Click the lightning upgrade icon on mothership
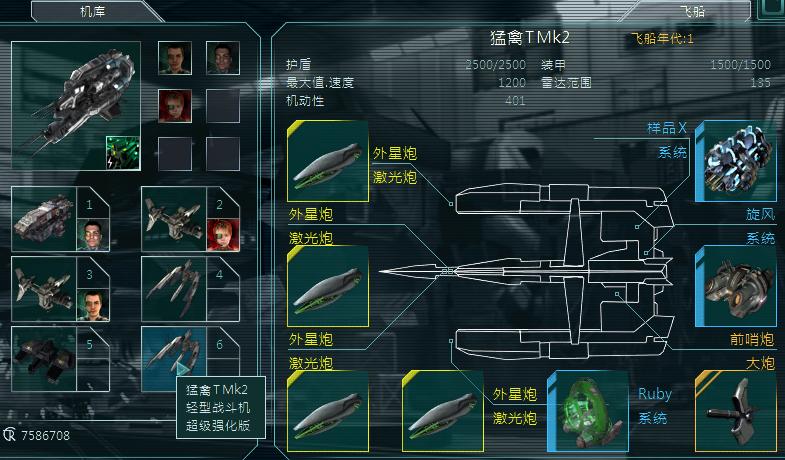Screen dimensions: 785x460 pyautogui.click(x=123, y=153)
